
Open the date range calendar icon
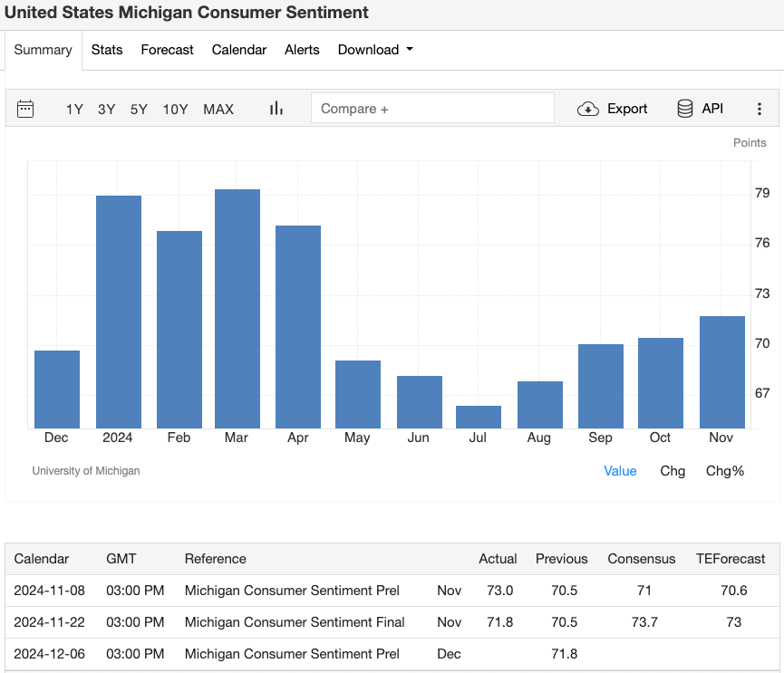(25, 109)
